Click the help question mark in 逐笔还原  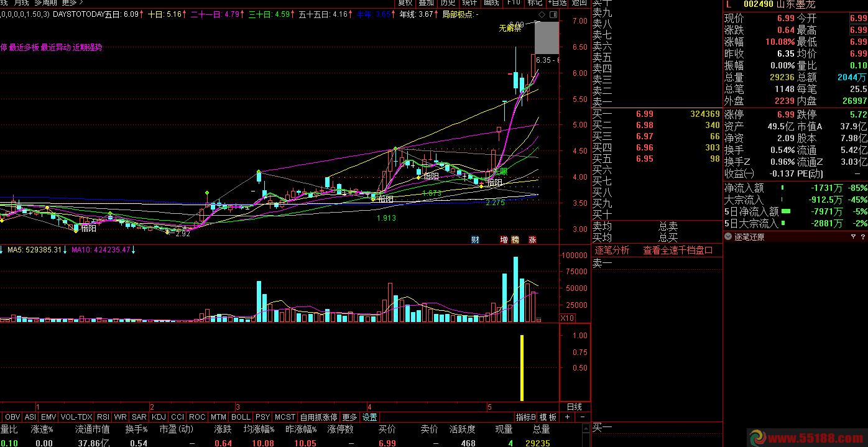(862, 237)
